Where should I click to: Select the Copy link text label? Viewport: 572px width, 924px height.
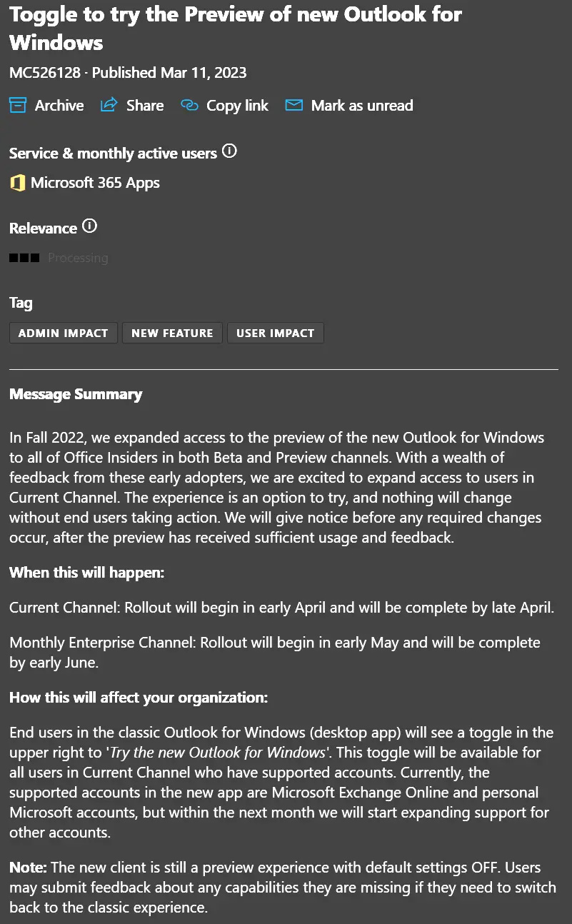pos(237,106)
